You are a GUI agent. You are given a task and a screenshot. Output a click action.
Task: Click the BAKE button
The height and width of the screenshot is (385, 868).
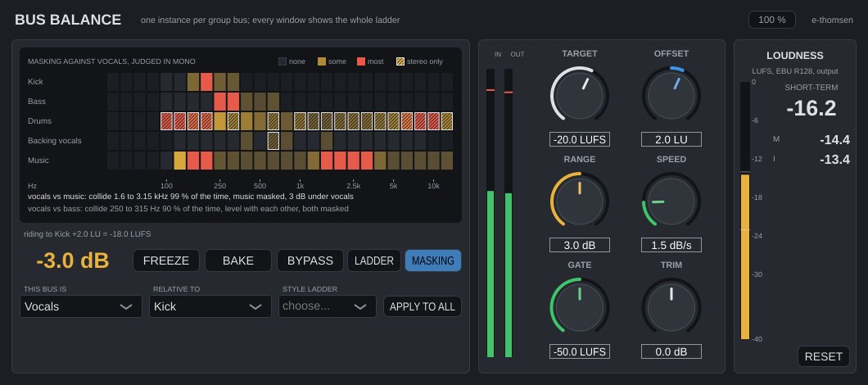point(238,260)
